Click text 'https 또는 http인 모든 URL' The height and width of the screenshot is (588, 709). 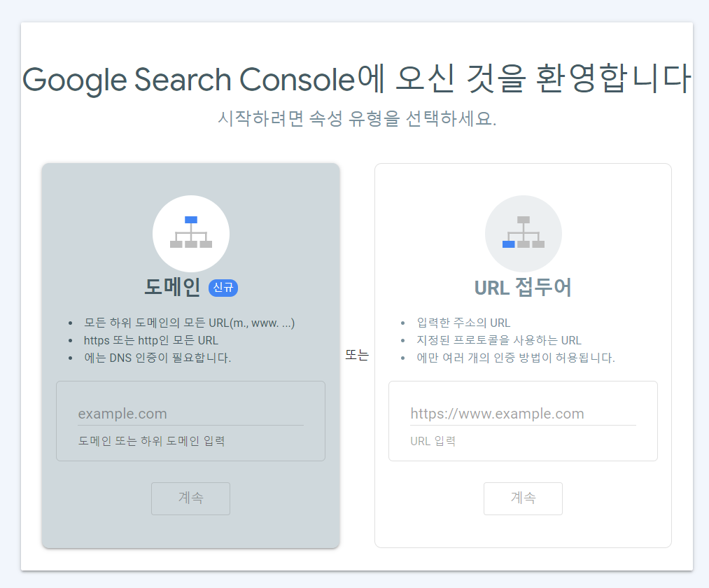pyautogui.click(x=151, y=340)
